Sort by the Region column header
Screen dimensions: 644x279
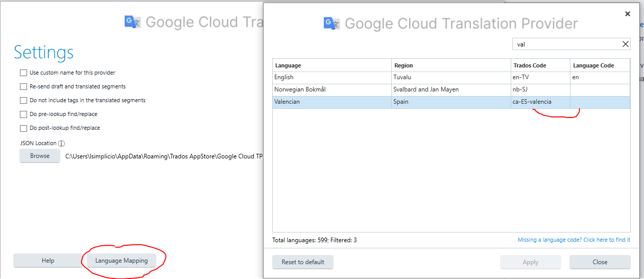coord(451,65)
